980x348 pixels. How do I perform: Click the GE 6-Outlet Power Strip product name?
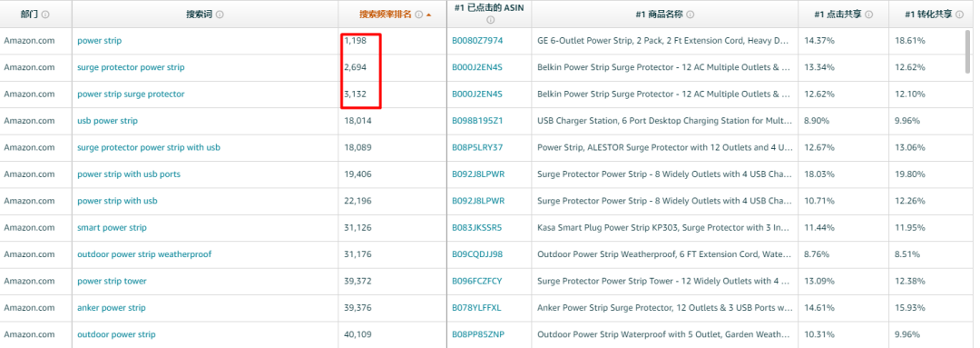pyautogui.click(x=662, y=41)
